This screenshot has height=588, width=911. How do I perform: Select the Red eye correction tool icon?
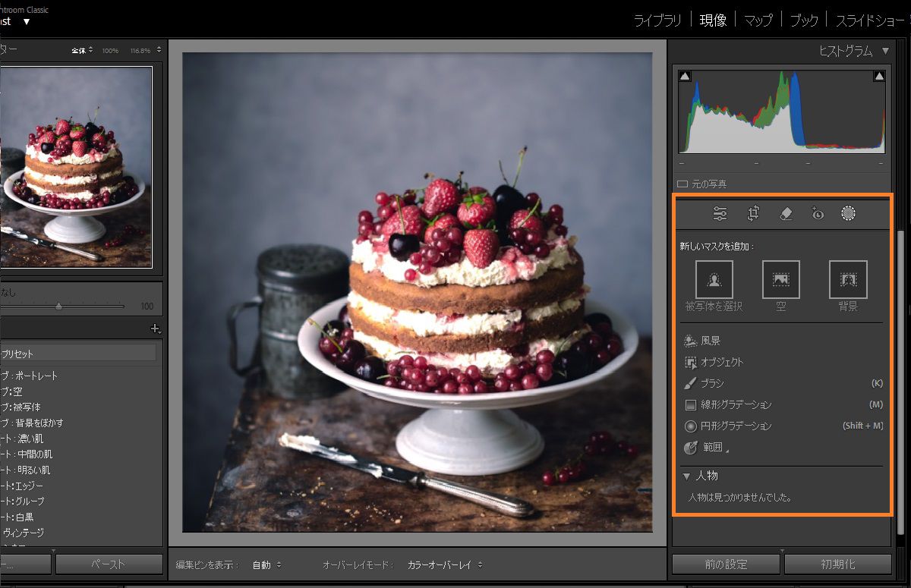pyautogui.click(x=817, y=214)
